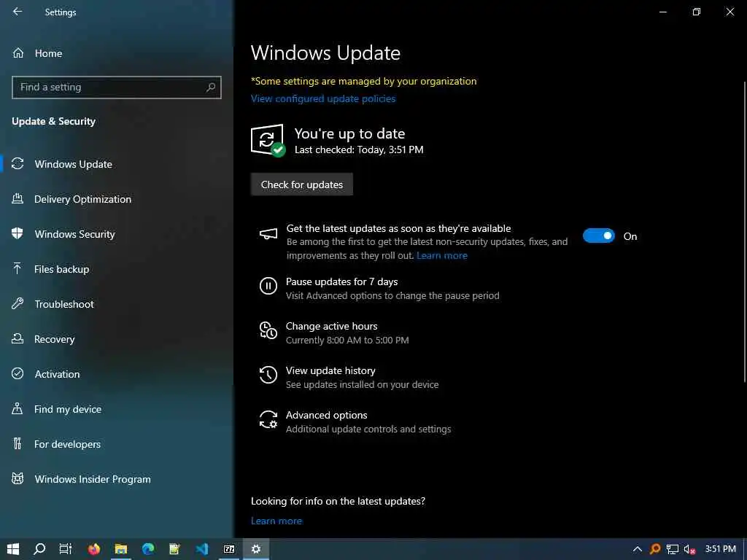
Task: Open the Windows Start button
Action: (13, 549)
